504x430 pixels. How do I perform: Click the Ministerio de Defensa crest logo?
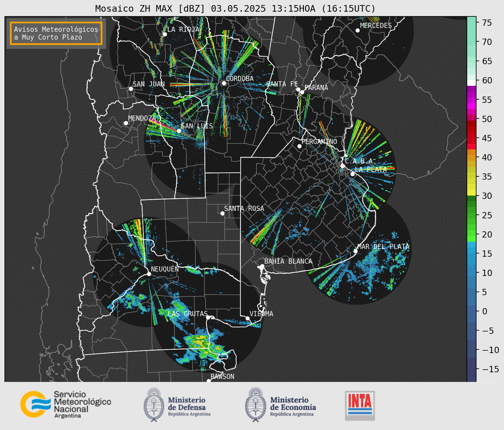[x=154, y=405]
